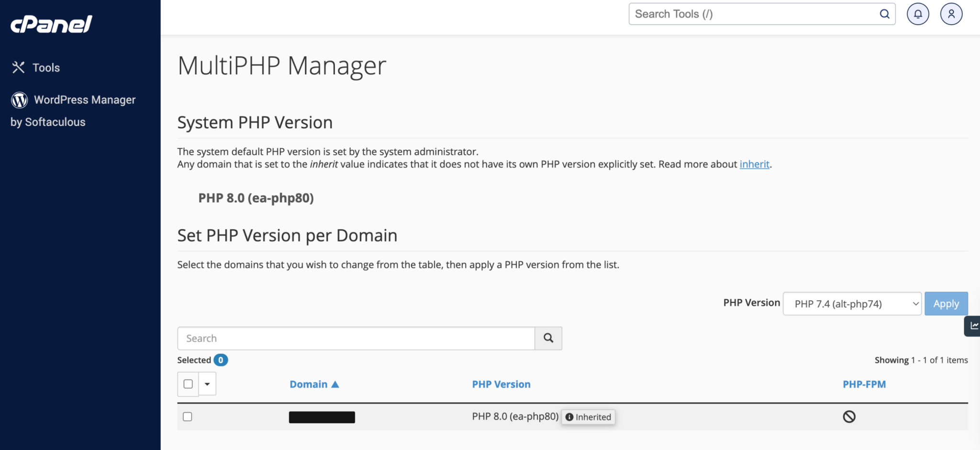Open WordPress Manager by Softaculous
Viewport: 980px width, 450px height.
click(x=84, y=100)
